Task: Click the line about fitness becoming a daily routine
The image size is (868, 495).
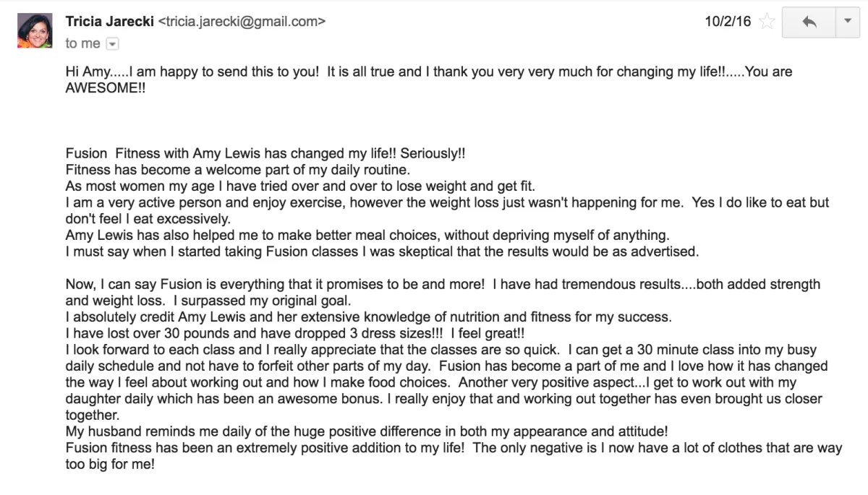Action: 237,170
